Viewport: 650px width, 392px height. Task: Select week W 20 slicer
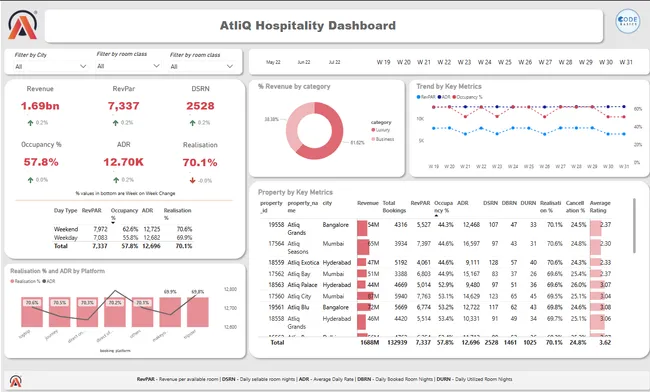[x=403, y=62]
